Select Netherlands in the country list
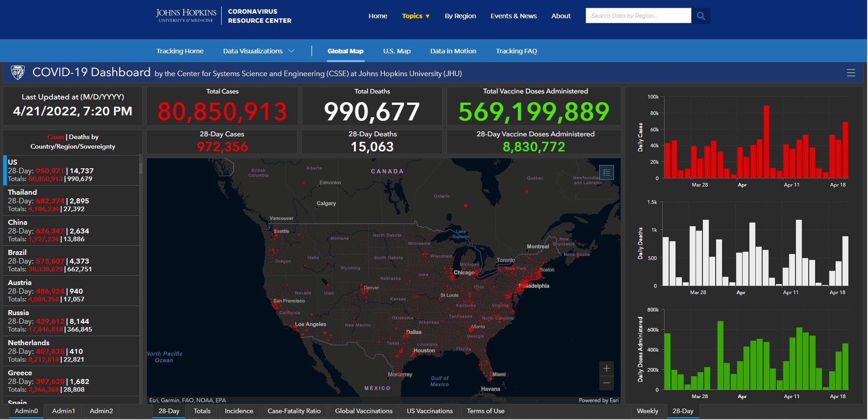The width and height of the screenshot is (868, 420). click(x=71, y=351)
